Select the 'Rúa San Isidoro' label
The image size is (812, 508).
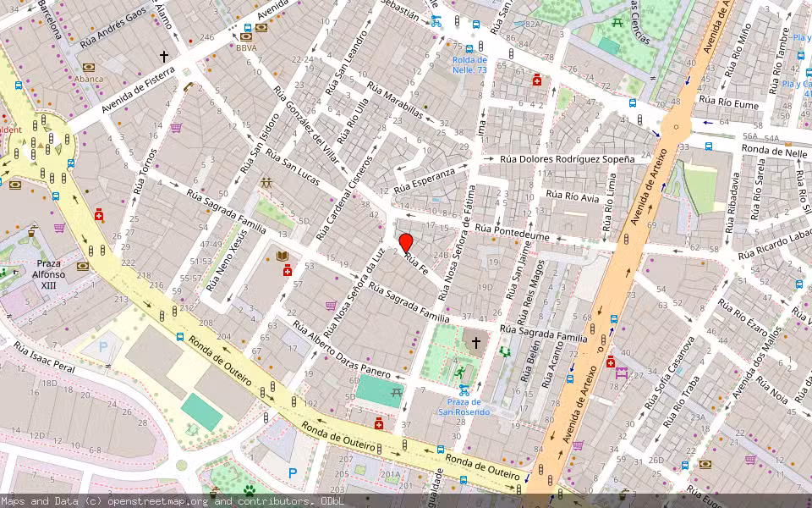point(260,144)
